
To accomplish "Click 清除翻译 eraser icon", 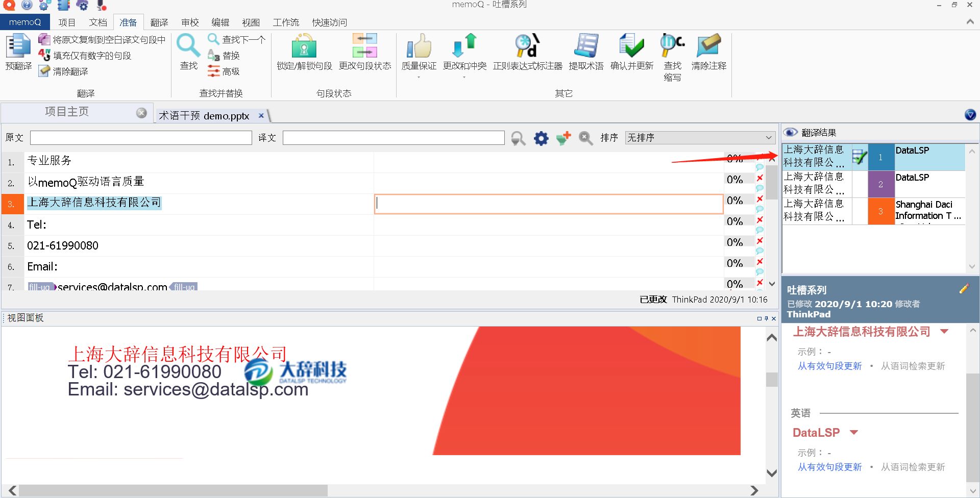I will coord(44,71).
